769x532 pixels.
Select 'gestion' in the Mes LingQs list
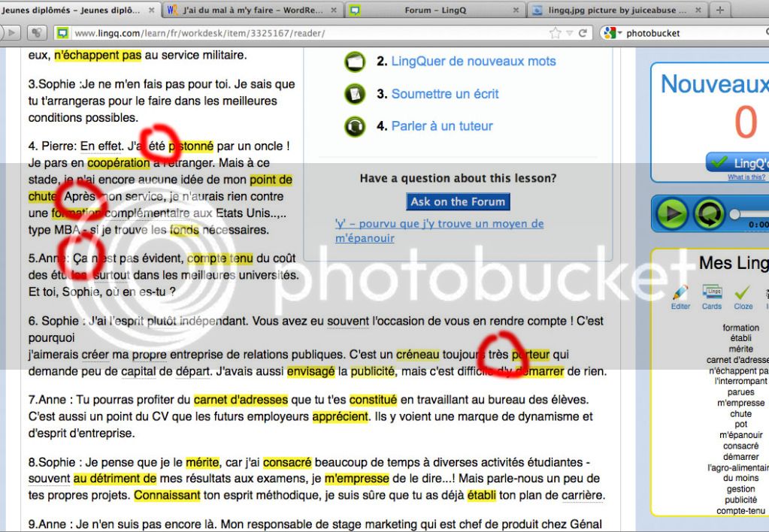point(740,489)
